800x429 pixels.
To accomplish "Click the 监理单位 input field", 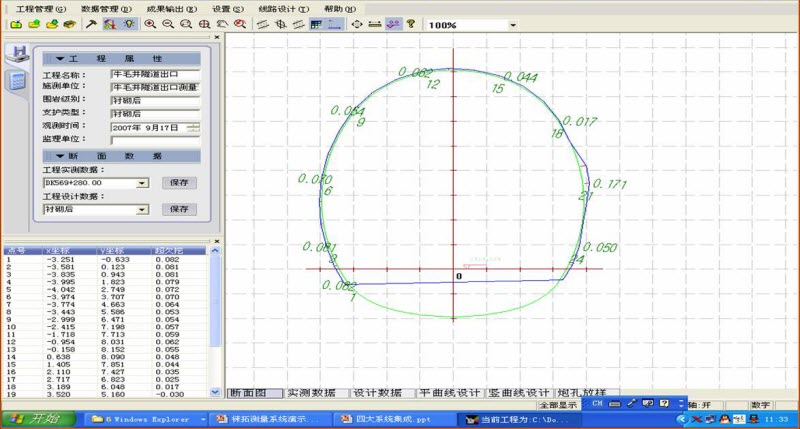I will point(155,140).
